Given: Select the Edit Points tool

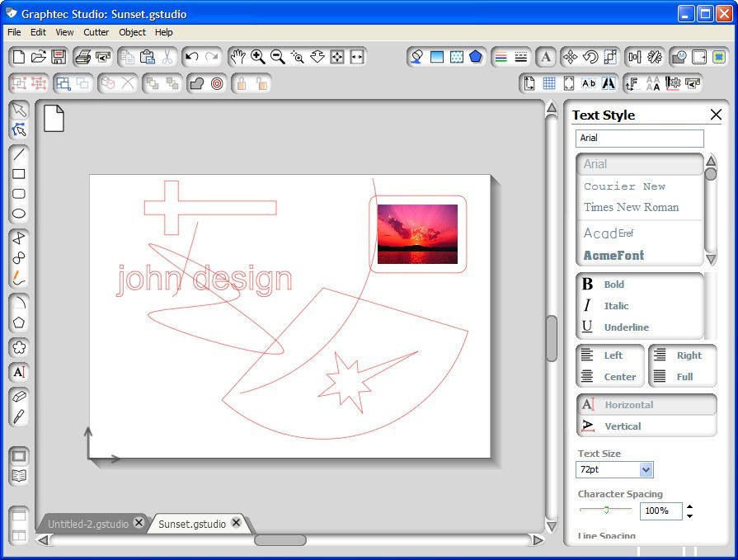Looking at the screenshot, I should [x=19, y=129].
